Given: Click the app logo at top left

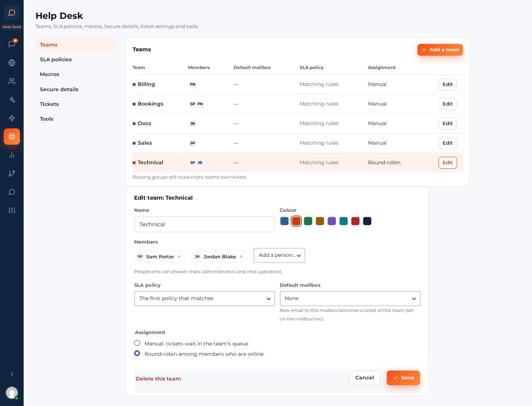Looking at the screenshot, I should point(12,13).
